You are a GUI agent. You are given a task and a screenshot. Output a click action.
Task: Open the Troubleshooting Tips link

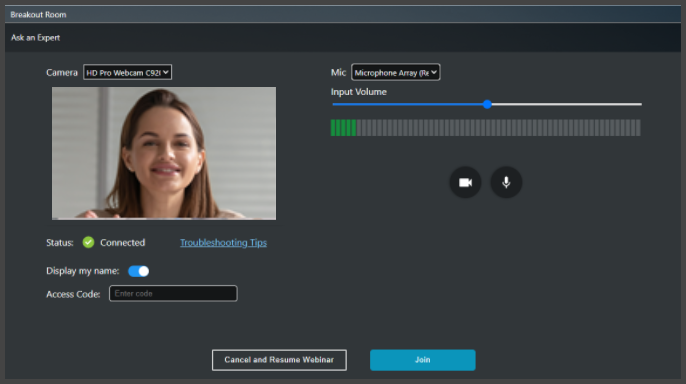[x=223, y=243]
